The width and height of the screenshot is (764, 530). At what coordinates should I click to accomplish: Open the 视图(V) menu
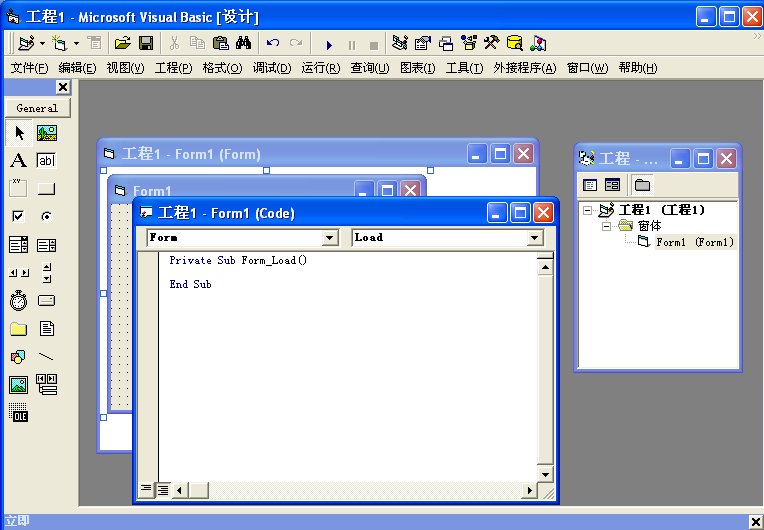[x=125, y=68]
